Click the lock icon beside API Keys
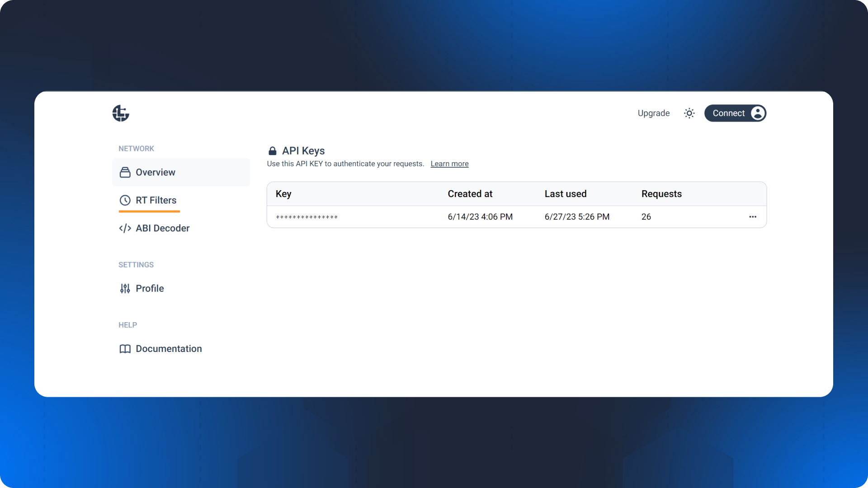 pos(272,151)
